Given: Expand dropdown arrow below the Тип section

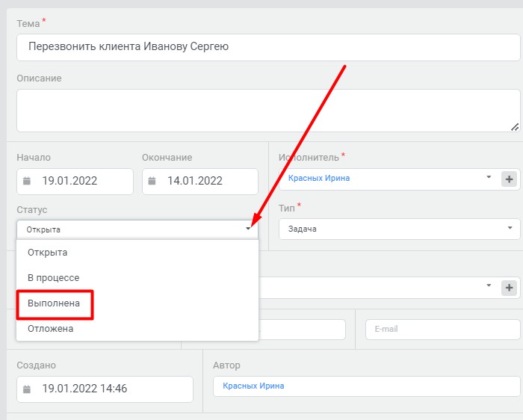Looking at the screenshot, I should (x=489, y=285).
